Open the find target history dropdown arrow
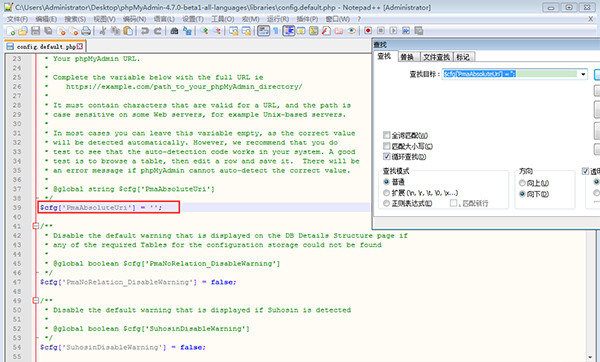Screen dimensions: 600x362 pos(583,74)
